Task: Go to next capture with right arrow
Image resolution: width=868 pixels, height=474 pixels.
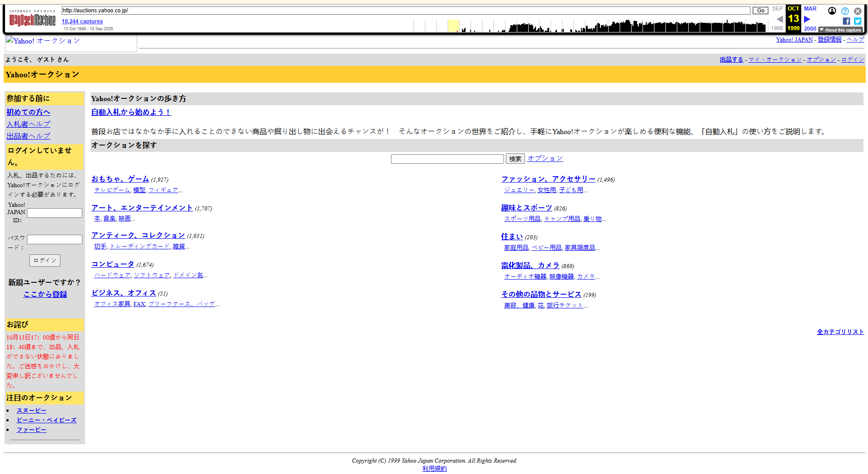Action: point(807,19)
